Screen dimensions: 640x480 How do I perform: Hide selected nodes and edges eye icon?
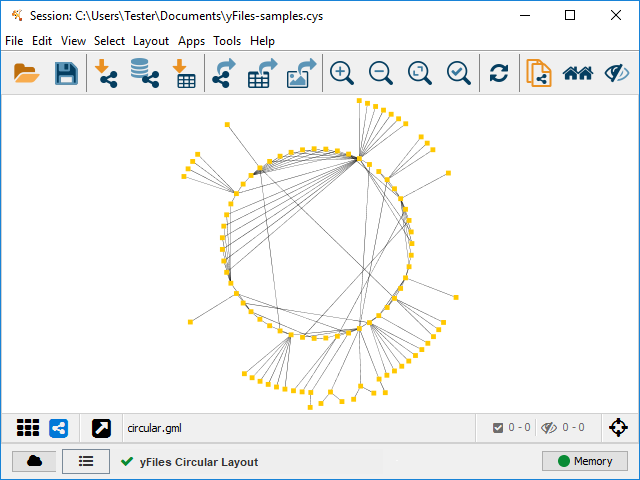pyautogui.click(x=617, y=73)
